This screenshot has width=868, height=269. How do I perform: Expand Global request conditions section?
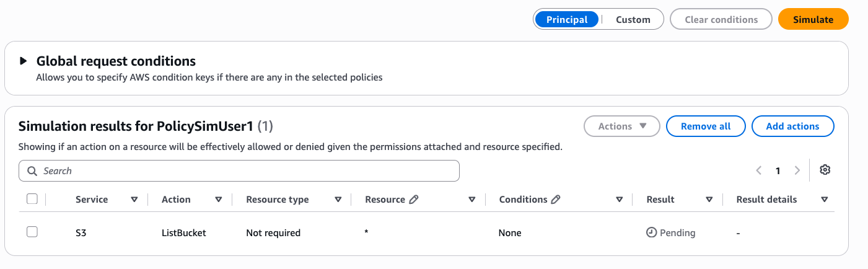point(24,61)
